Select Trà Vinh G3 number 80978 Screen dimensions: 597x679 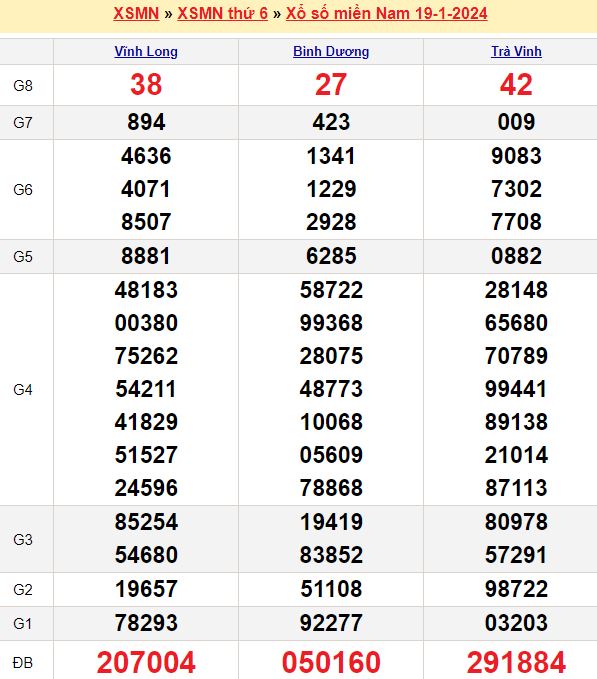[516, 522]
